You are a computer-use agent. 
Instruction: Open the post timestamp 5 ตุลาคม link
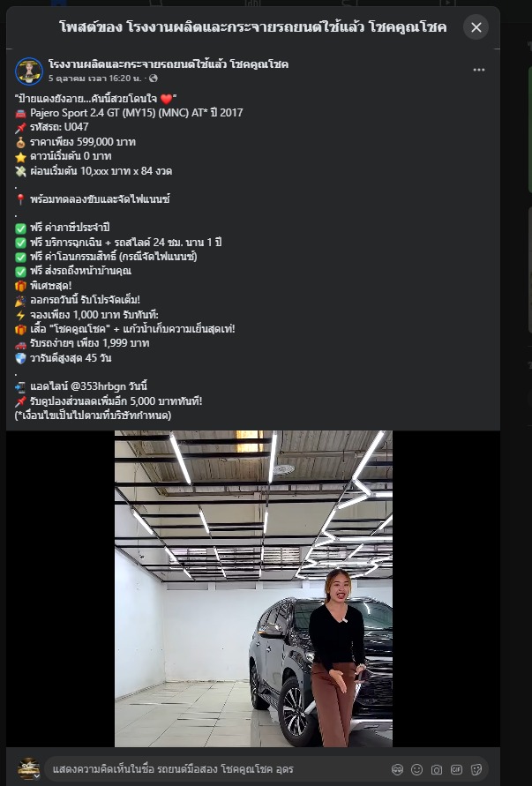pos(94,79)
